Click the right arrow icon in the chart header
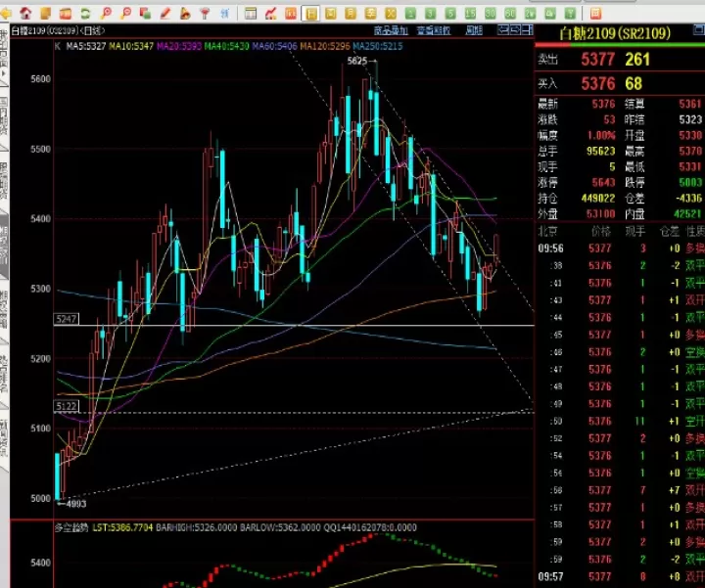This screenshot has width=705, height=588. click(515, 30)
